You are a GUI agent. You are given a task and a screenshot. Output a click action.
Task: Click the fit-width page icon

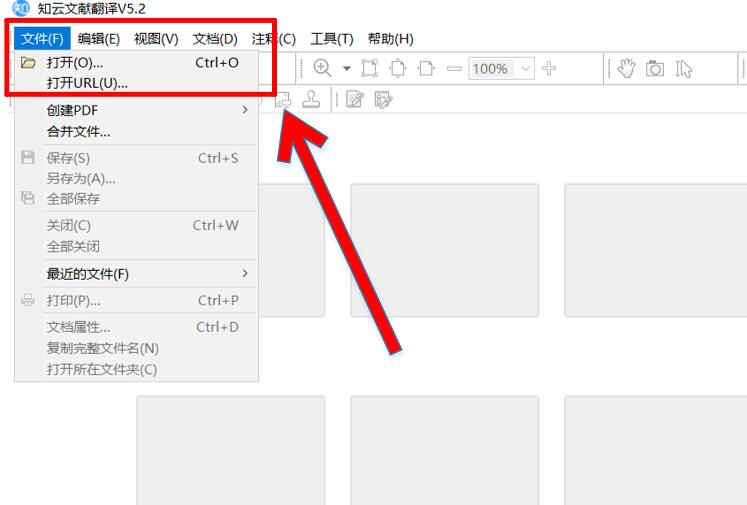(x=398, y=68)
